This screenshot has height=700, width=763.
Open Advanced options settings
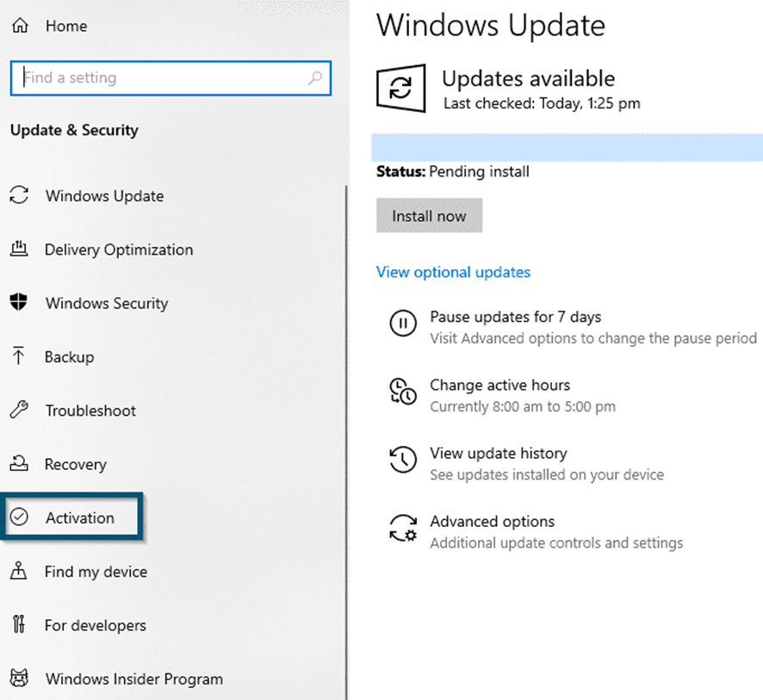point(492,522)
